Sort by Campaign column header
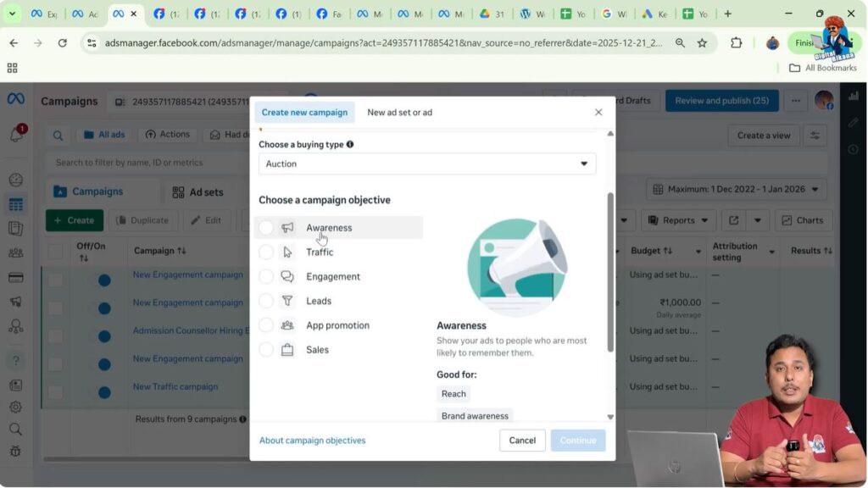The width and height of the screenshot is (868, 488). click(159, 251)
